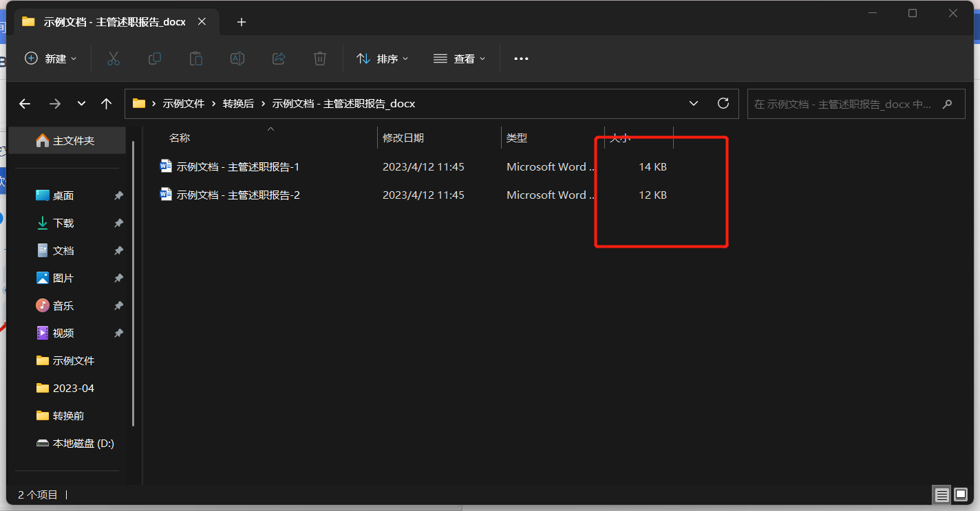The image size is (980, 511).
Task: Open the 查看更多 (...) menu
Action: (521, 58)
